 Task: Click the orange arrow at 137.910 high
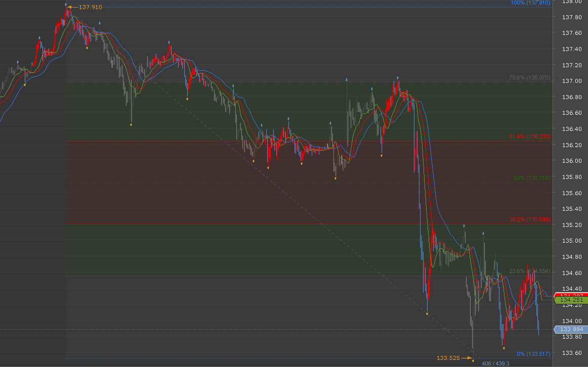pyautogui.click(x=72, y=8)
